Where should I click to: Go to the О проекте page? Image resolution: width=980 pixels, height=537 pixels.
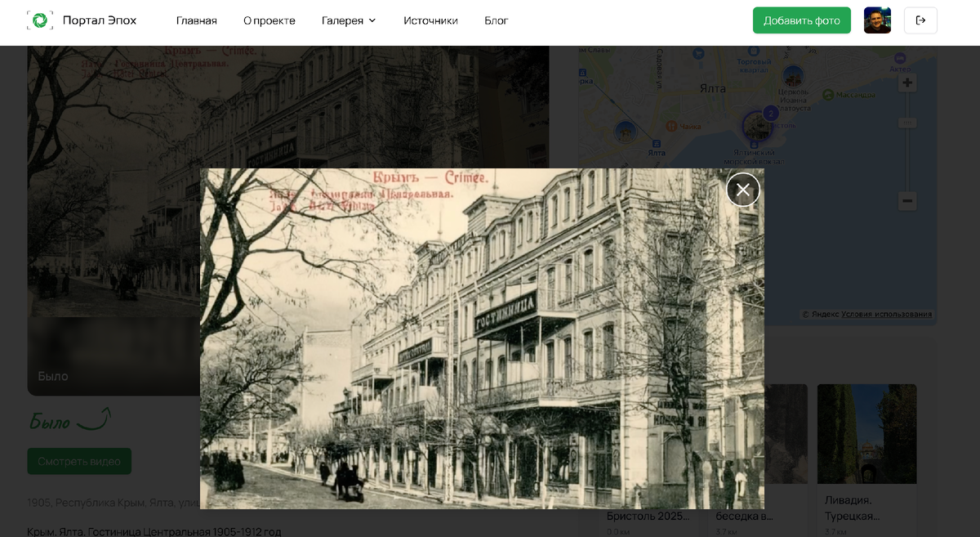coord(269,20)
